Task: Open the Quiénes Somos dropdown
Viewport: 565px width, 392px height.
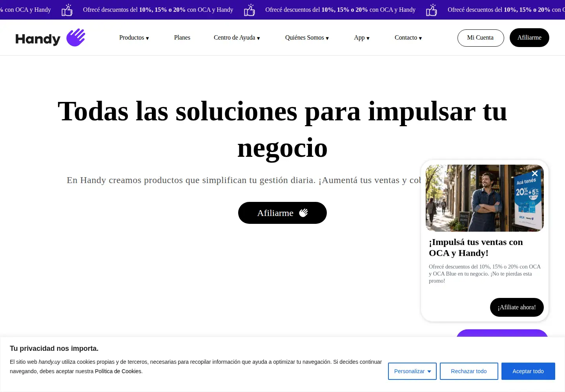Action: click(307, 38)
